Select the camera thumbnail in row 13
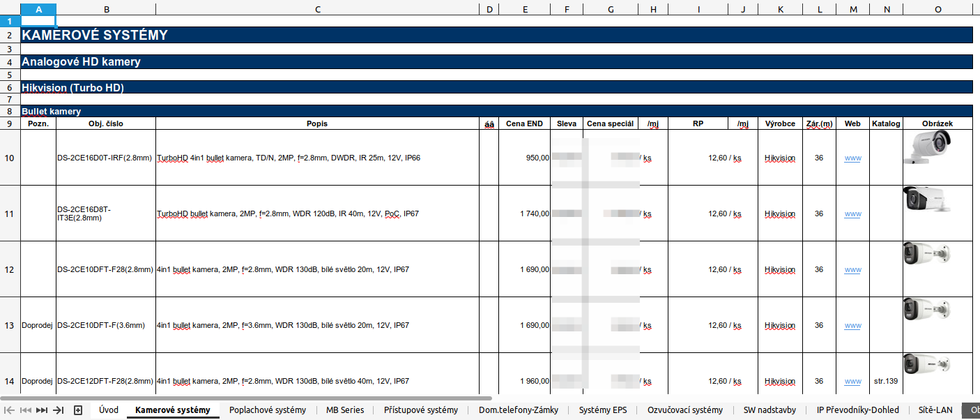The width and height of the screenshot is (980, 420). coord(926,309)
